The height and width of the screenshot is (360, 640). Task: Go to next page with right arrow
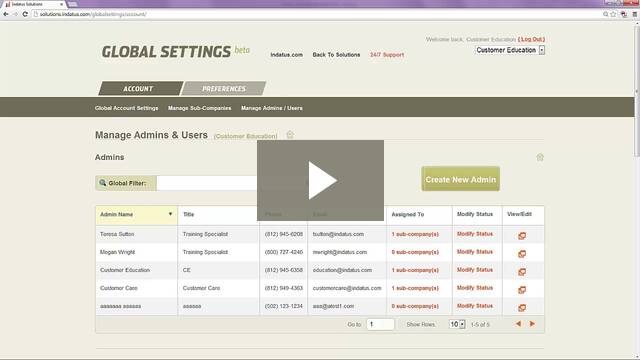(x=532, y=324)
